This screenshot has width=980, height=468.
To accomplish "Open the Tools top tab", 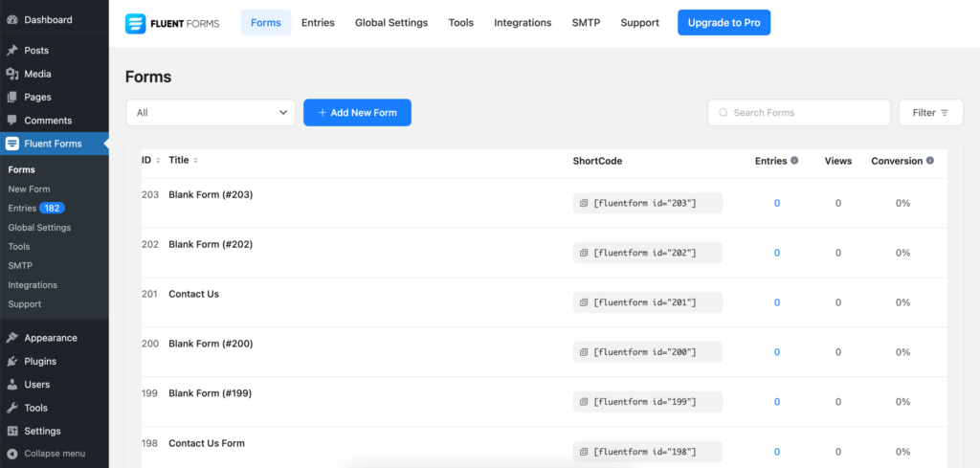I will tap(461, 23).
